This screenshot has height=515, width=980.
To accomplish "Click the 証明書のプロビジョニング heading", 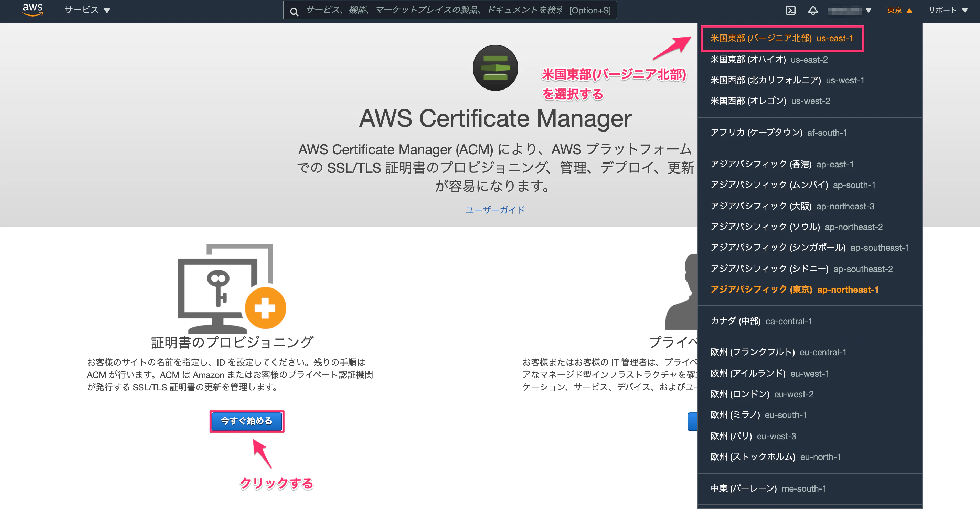I will coord(232,342).
